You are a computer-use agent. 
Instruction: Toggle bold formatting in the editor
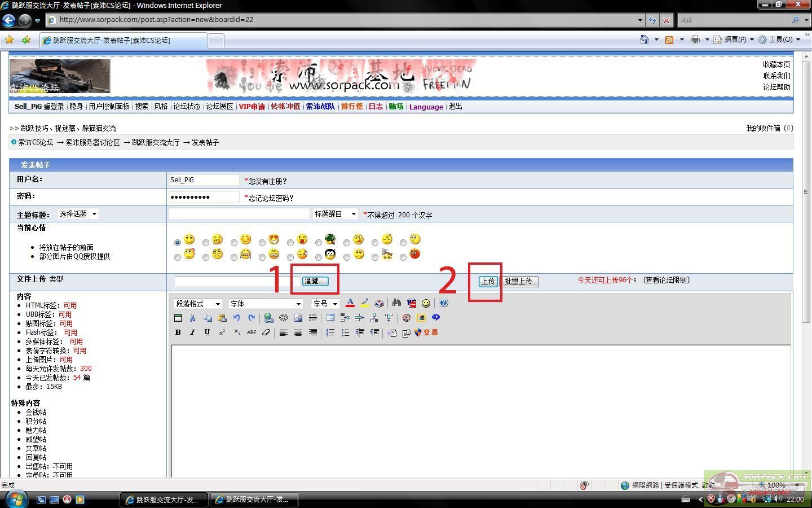click(x=178, y=332)
